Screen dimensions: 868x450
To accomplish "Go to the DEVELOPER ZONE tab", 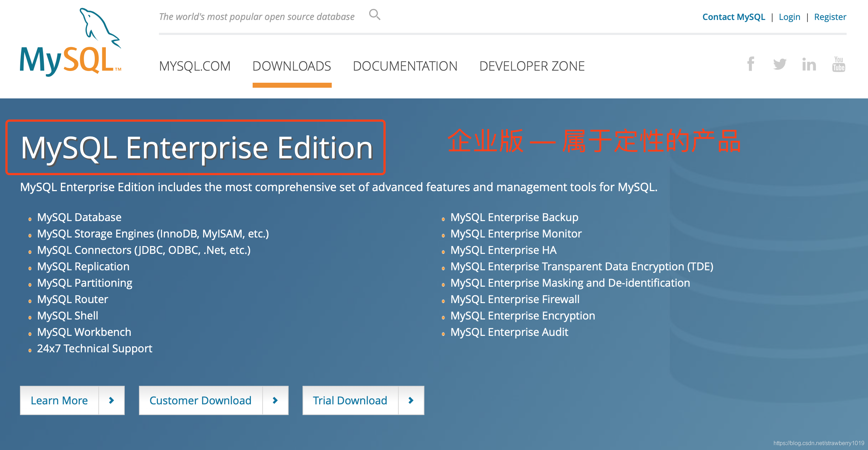I will coord(532,66).
